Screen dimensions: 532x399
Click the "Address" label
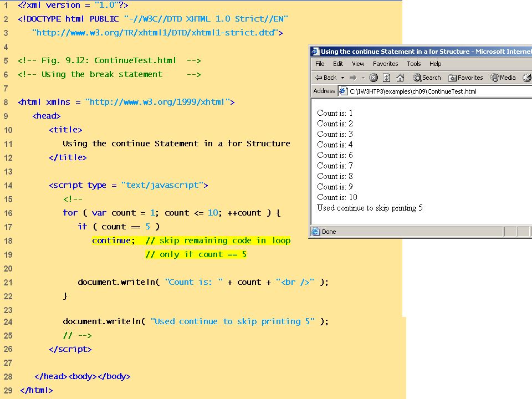tap(324, 91)
